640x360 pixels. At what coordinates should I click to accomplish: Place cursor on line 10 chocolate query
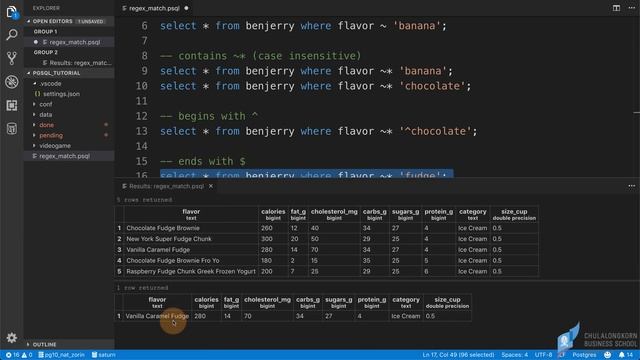[316, 86]
